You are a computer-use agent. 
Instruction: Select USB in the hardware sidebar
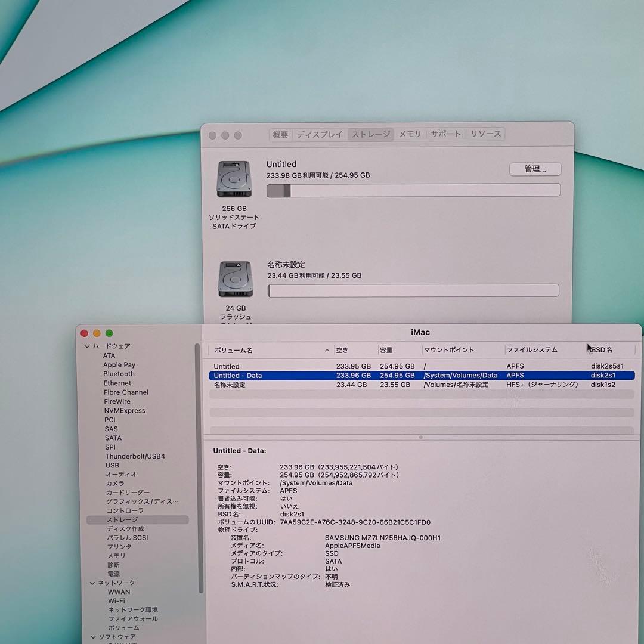pos(112,465)
